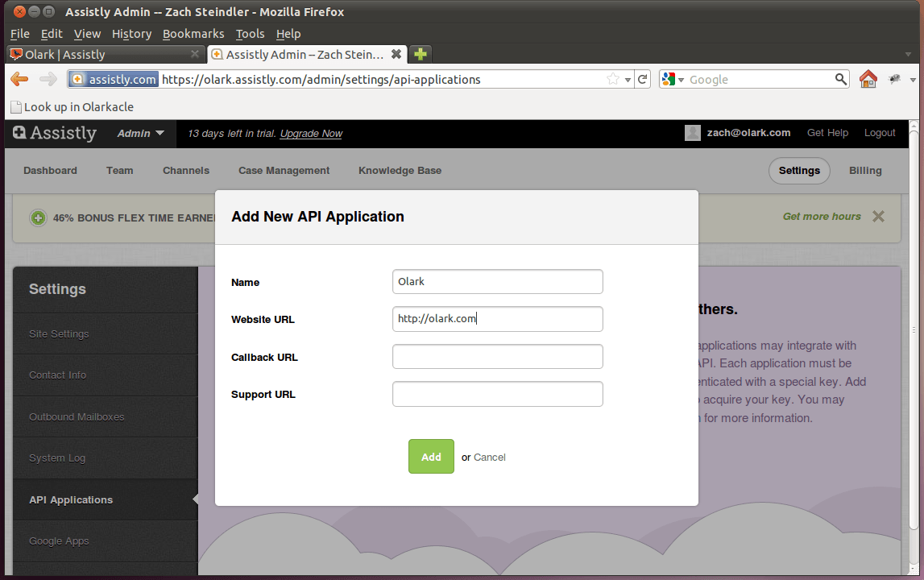This screenshot has width=924, height=580.
Task: Open the list all tabs dropdown
Action: pyautogui.click(x=908, y=54)
